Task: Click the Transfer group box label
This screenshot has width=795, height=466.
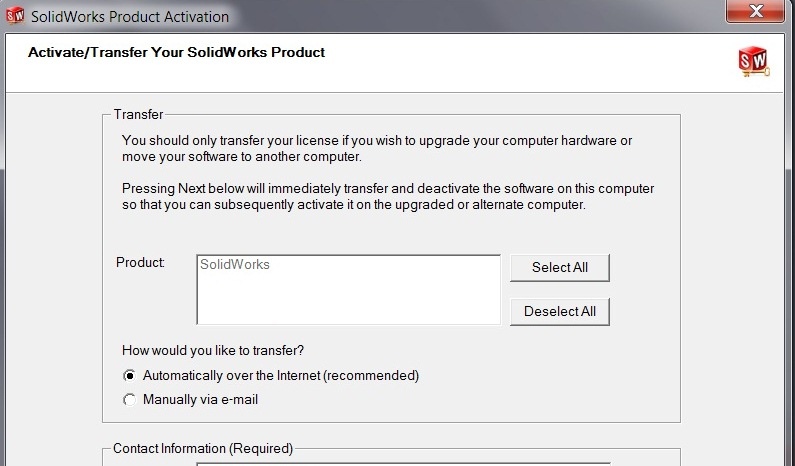Action: [138, 114]
